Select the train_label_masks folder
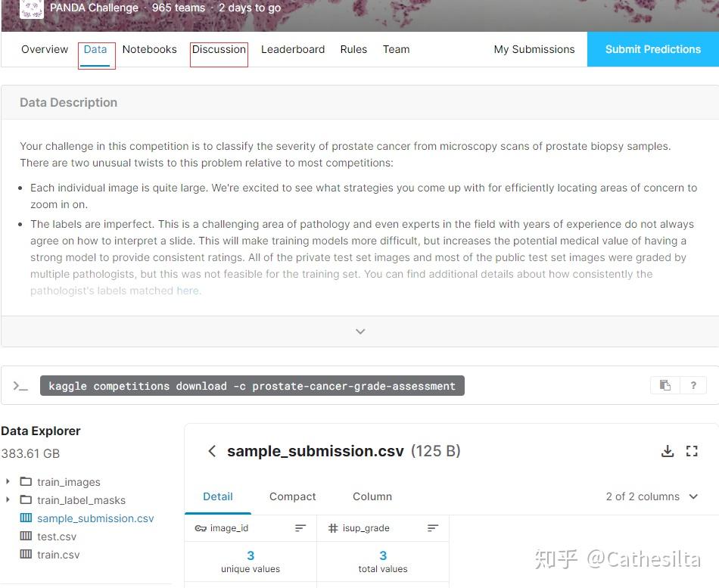Image resolution: width=719 pixels, height=588 pixels. (x=81, y=500)
